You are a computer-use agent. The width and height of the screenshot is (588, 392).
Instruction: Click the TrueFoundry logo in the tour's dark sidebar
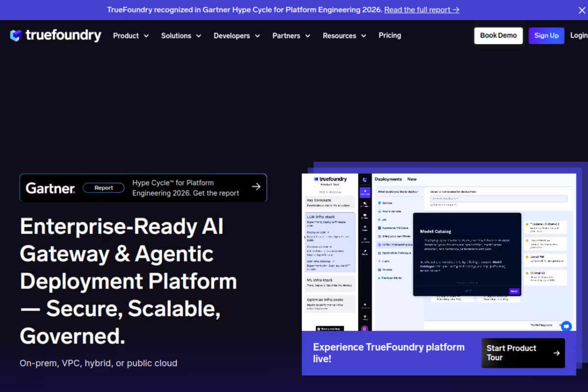coord(365,179)
